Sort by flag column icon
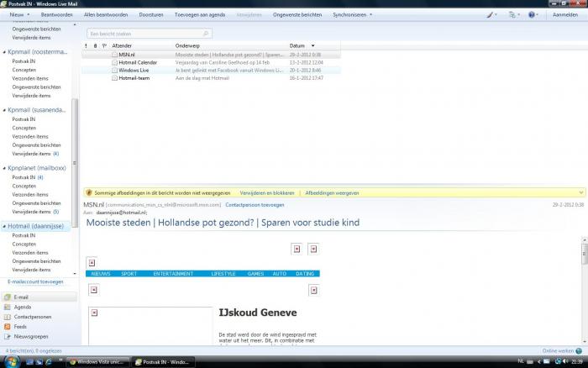This screenshot has height=368, width=588. [x=104, y=45]
